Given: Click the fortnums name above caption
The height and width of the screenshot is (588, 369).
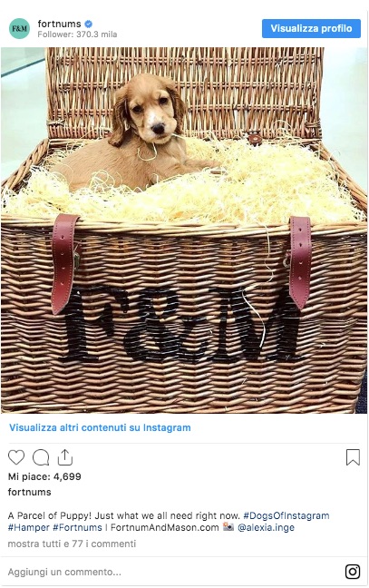Looking at the screenshot, I should point(29,492).
